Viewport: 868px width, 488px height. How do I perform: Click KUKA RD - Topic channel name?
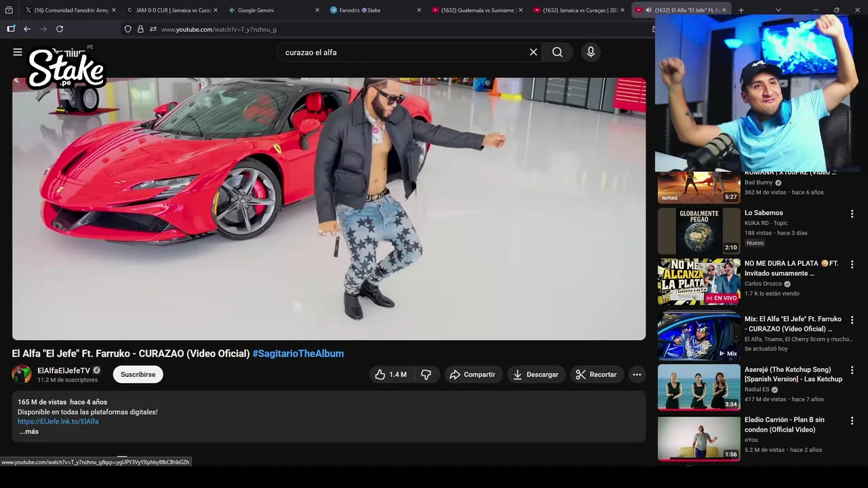tap(766, 223)
